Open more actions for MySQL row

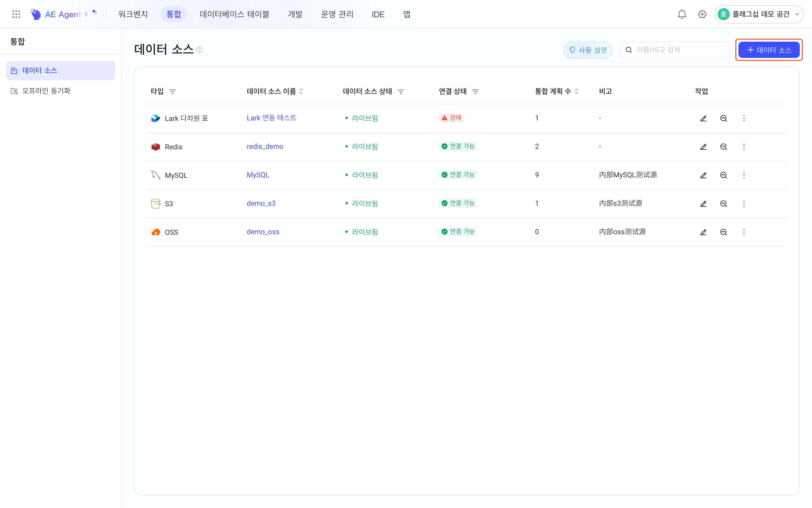click(x=744, y=175)
